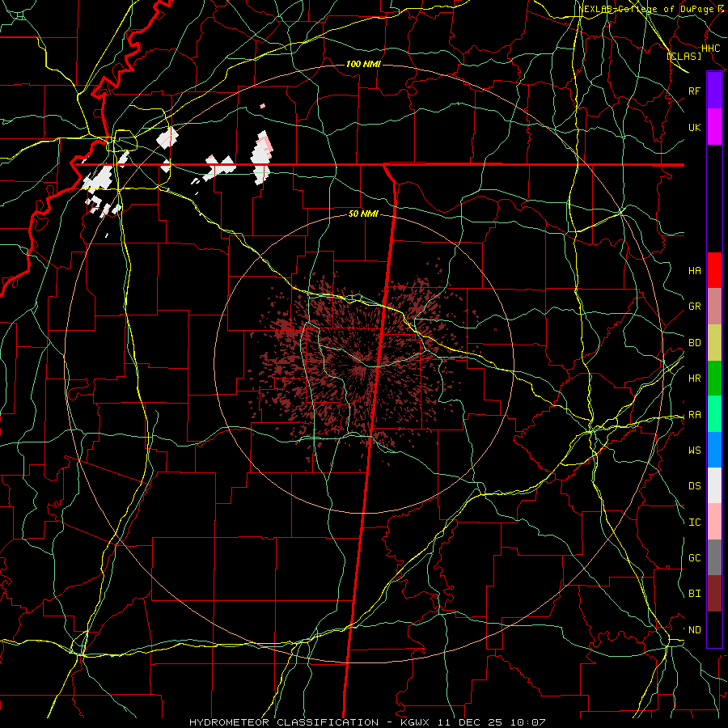Click the 50 NMI range ring label
Image resolution: width=728 pixels, height=728 pixels.
363,214
